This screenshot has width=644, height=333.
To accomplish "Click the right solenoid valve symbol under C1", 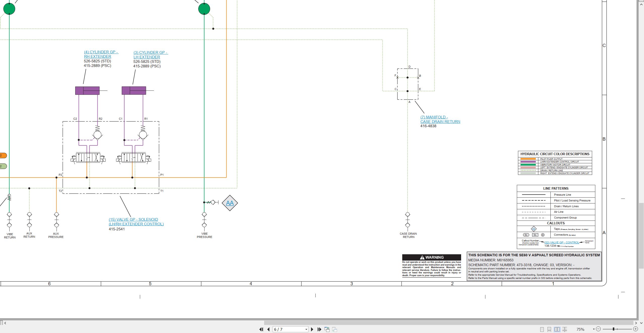I will click(134, 158).
